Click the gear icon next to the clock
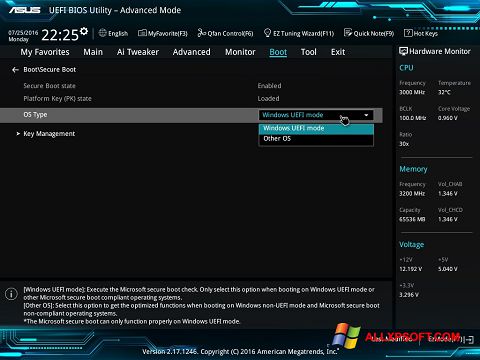The image size is (480, 360). tap(84, 31)
